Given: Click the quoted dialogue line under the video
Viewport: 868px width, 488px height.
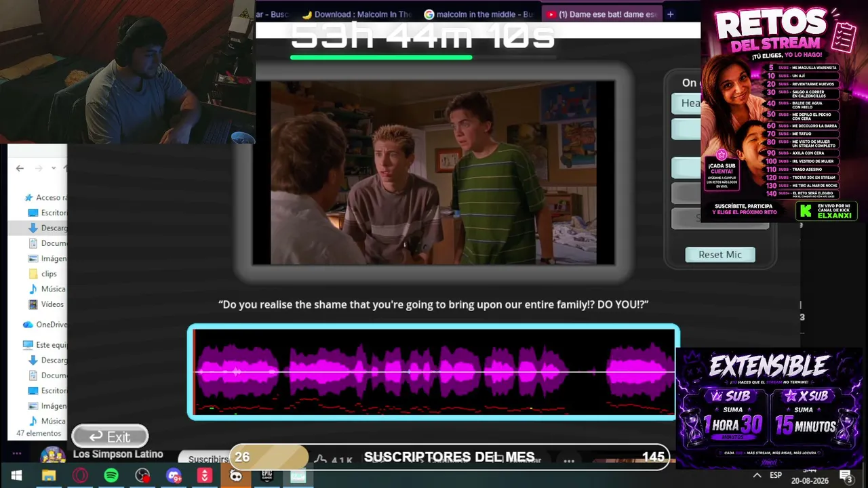Looking at the screenshot, I should (x=433, y=304).
